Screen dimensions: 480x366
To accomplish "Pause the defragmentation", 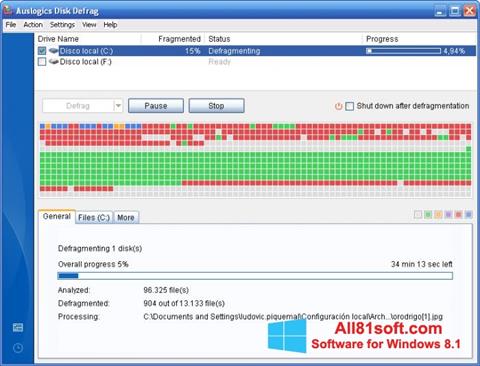I will point(156,106).
